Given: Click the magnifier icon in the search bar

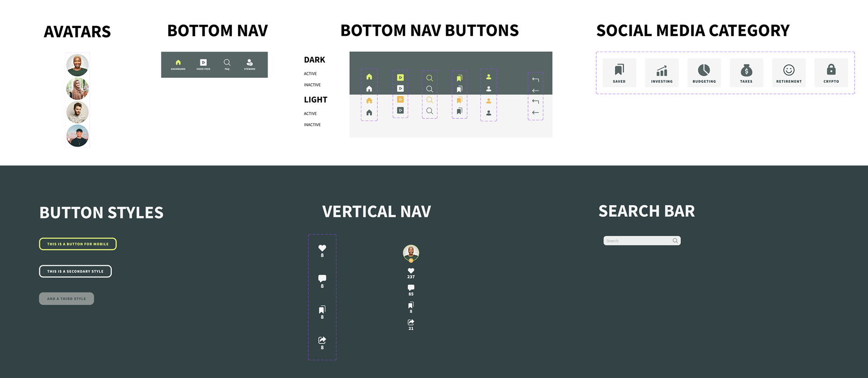Looking at the screenshot, I should coord(675,241).
